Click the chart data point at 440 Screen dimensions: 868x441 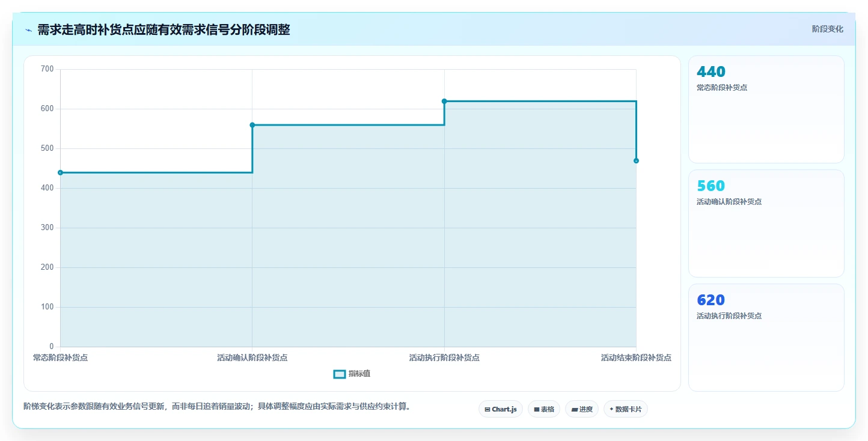click(x=60, y=172)
